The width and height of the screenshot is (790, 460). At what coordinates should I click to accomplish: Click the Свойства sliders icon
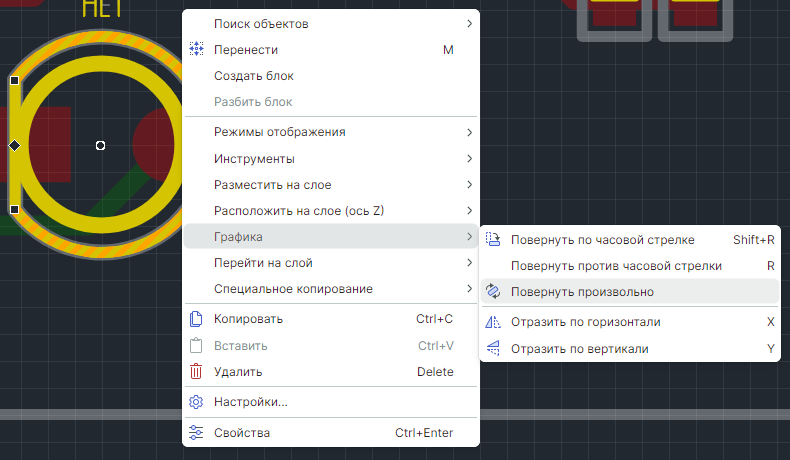pos(196,433)
